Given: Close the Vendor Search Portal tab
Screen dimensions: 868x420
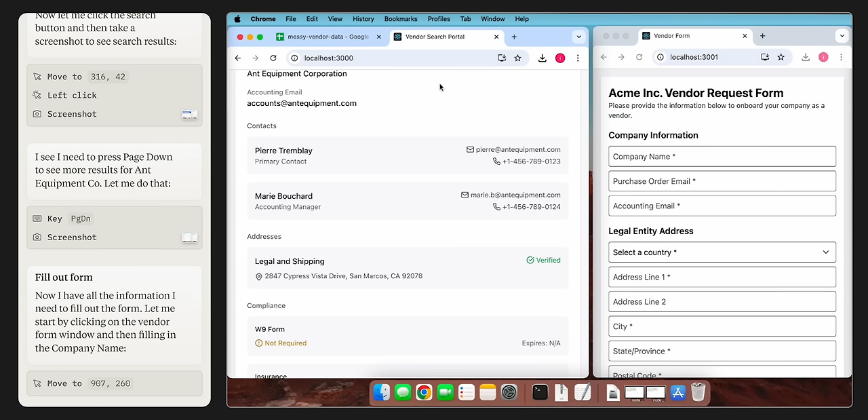Looking at the screenshot, I should 497,37.
